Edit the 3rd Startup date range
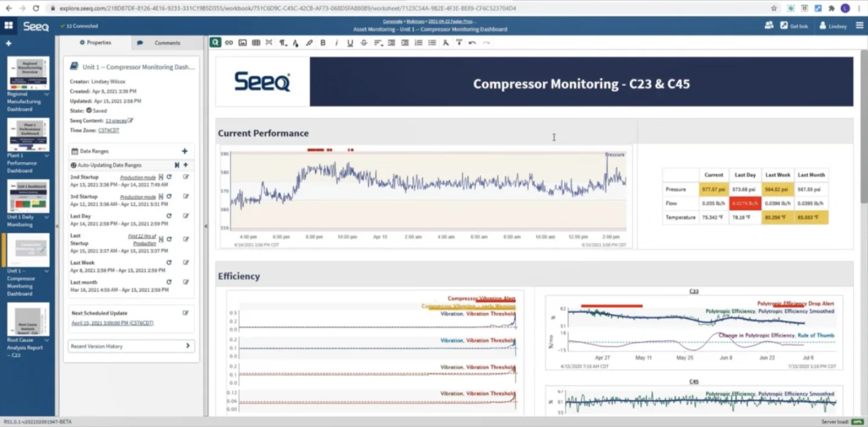 [186, 197]
